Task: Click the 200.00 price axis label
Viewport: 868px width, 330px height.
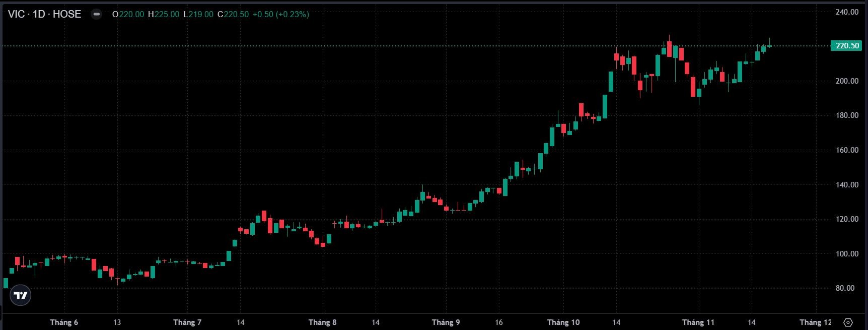Action: pyautogui.click(x=847, y=81)
